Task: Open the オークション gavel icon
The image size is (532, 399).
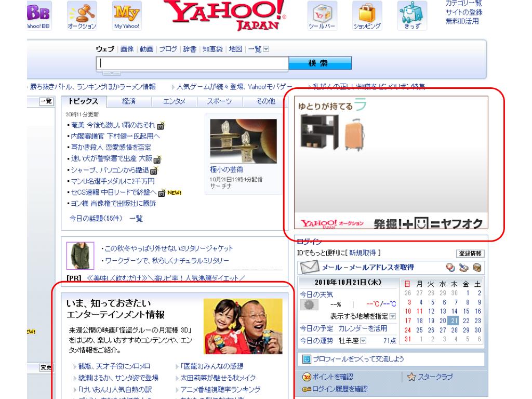Action: coord(82,15)
